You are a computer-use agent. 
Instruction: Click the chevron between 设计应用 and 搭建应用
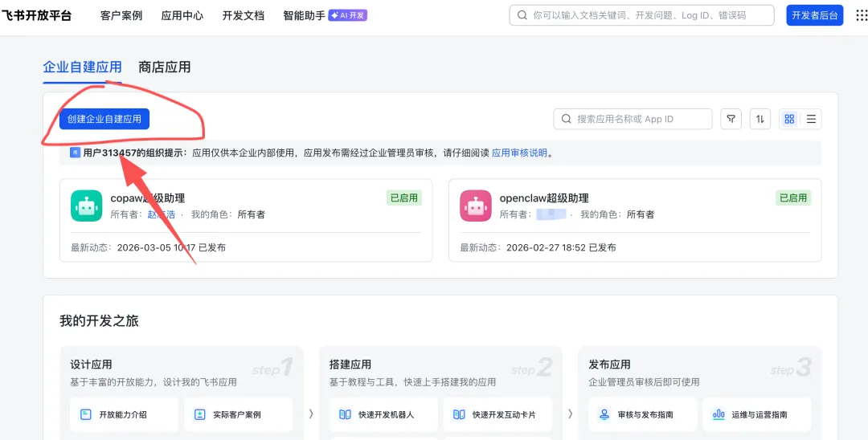click(311, 414)
